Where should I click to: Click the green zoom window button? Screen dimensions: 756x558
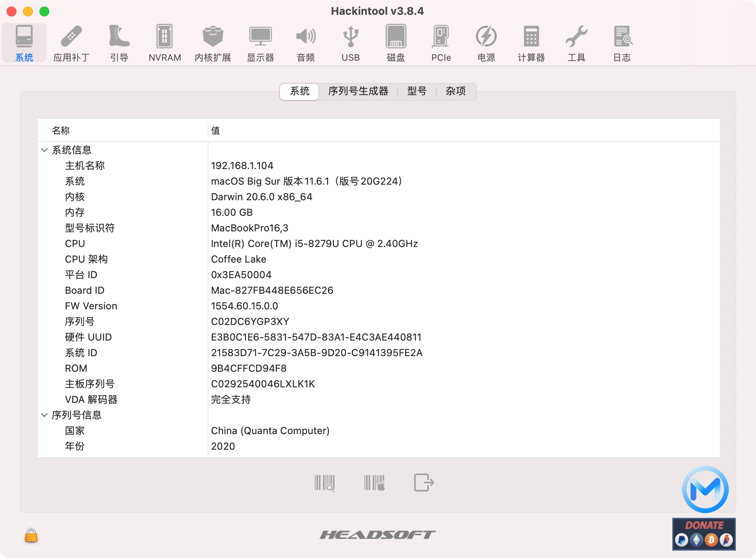44,11
